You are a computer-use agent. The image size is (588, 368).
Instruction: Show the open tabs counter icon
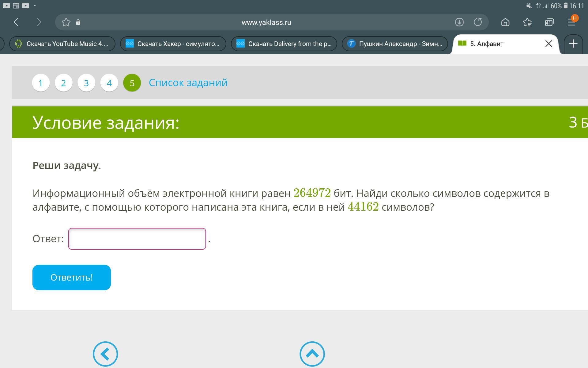click(549, 22)
